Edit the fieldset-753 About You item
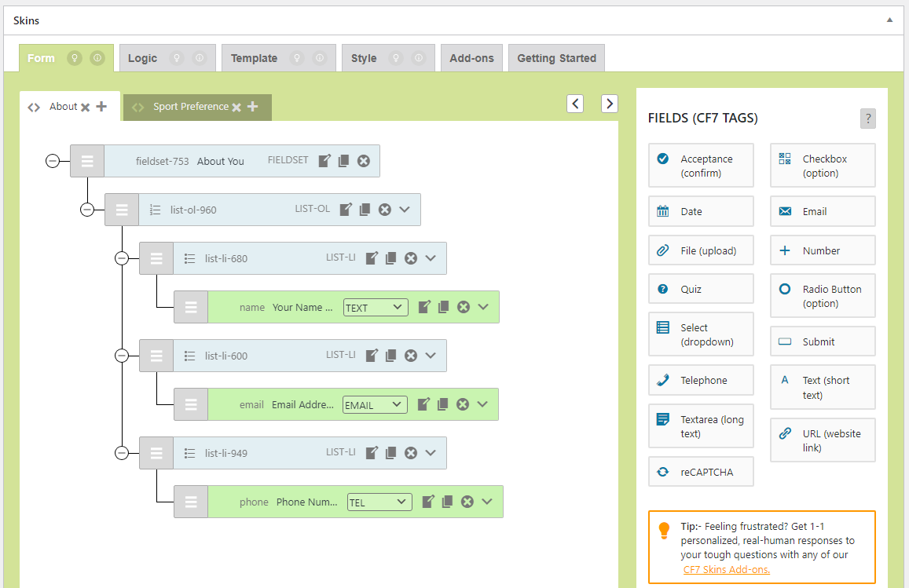Image resolution: width=909 pixels, height=588 pixels. point(324,161)
